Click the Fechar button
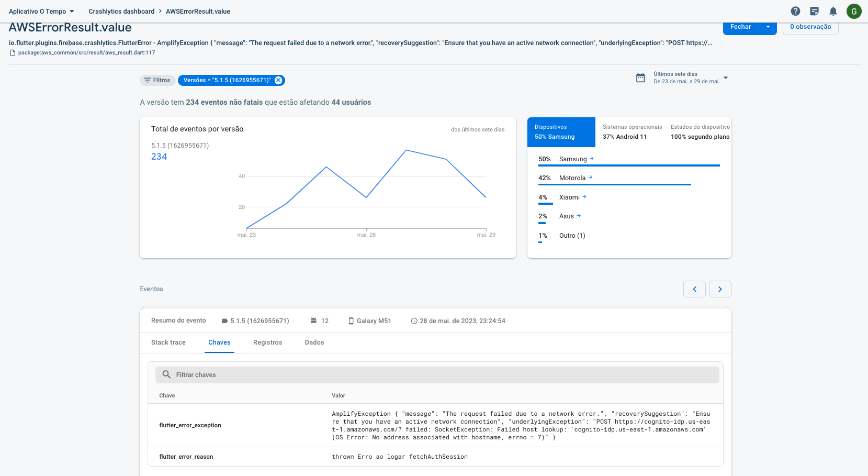Viewport: 868px width, 476px height. pyautogui.click(x=741, y=27)
